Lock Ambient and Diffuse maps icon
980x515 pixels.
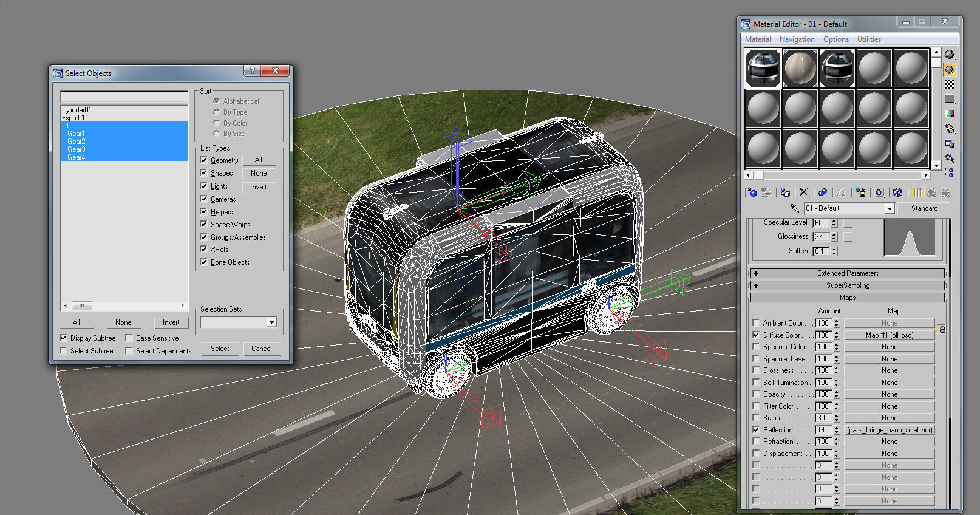pos(942,329)
